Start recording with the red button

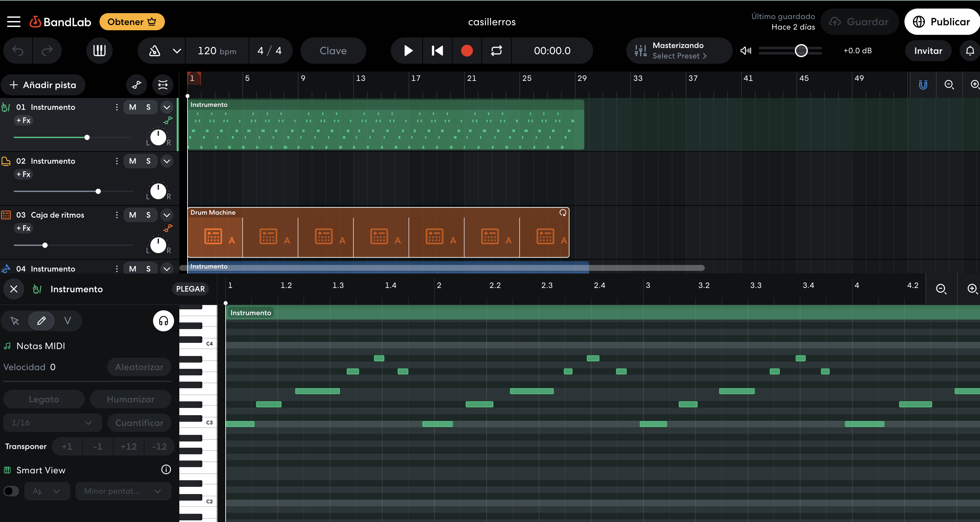[x=467, y=50]
